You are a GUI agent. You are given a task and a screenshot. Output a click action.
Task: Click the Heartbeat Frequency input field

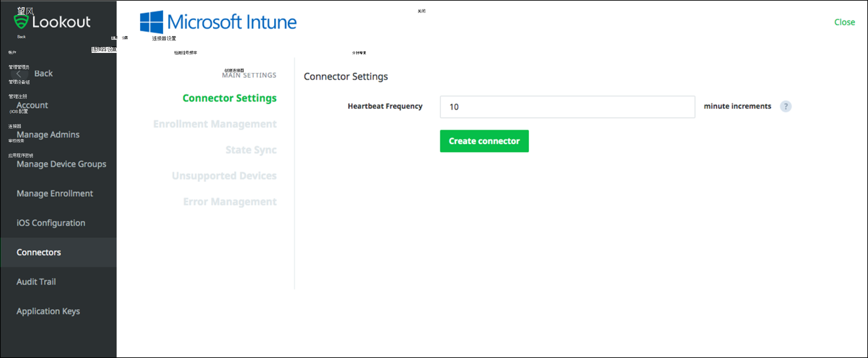[x=567, y=106]
